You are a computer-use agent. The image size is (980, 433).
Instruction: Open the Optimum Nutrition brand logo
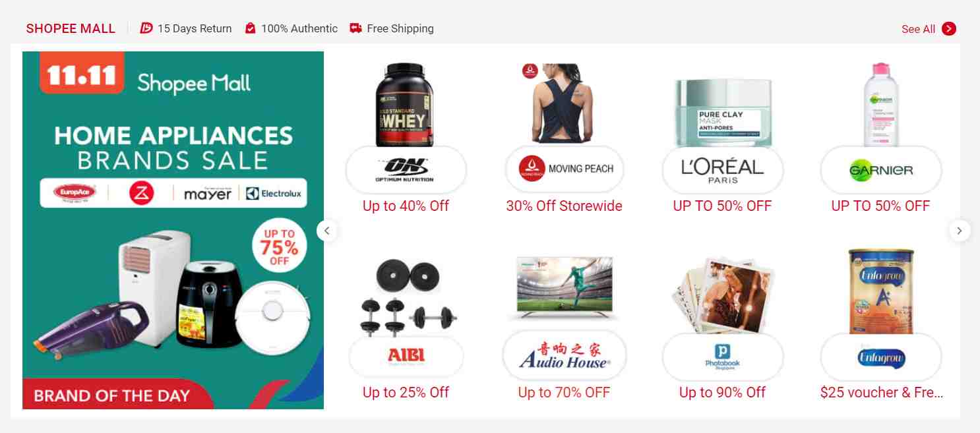point(406,170)
